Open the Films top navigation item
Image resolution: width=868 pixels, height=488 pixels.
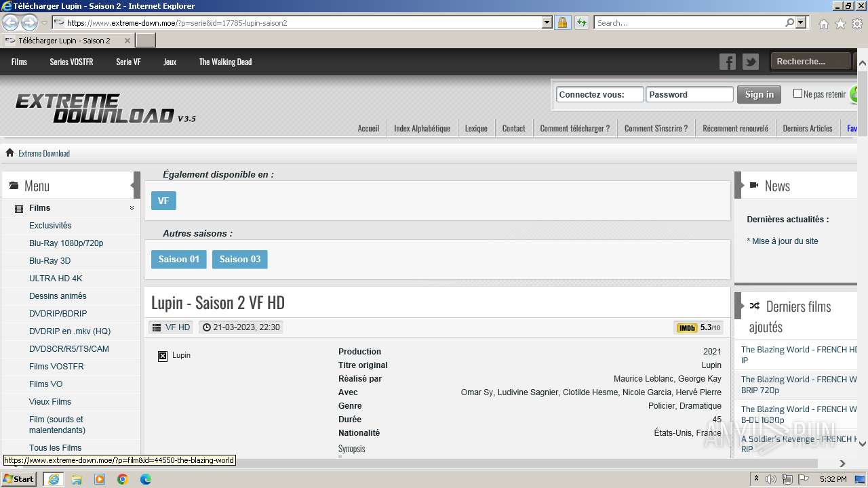[x=19, y=62]
